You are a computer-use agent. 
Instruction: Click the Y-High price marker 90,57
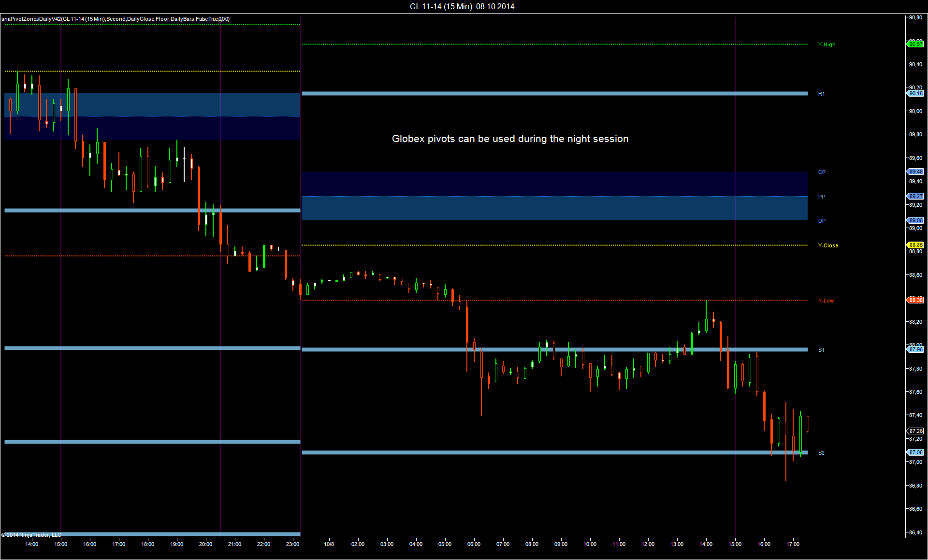pyautogui.click(x=915, y=44)
